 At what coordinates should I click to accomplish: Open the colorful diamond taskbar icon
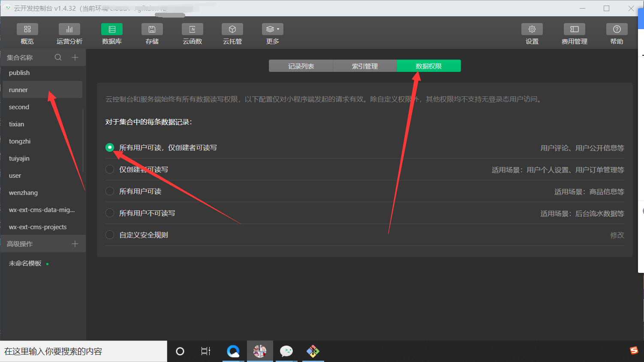[313, 351]
